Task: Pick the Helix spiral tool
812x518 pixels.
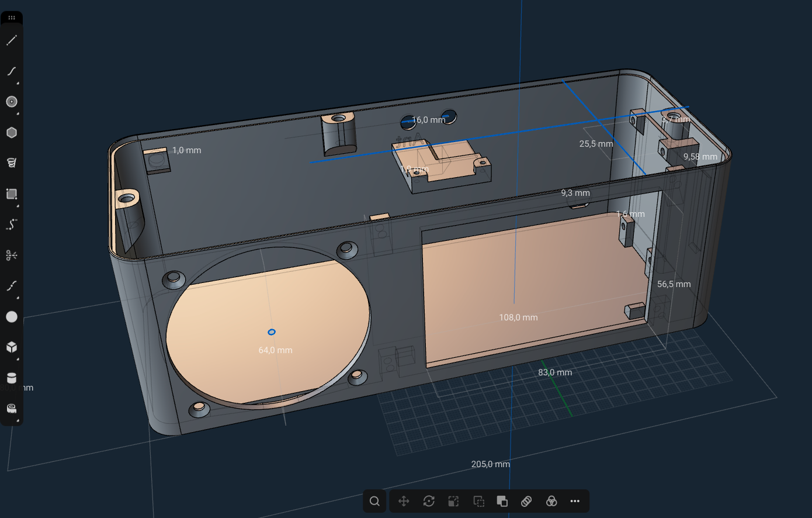Action: point(12,163)
